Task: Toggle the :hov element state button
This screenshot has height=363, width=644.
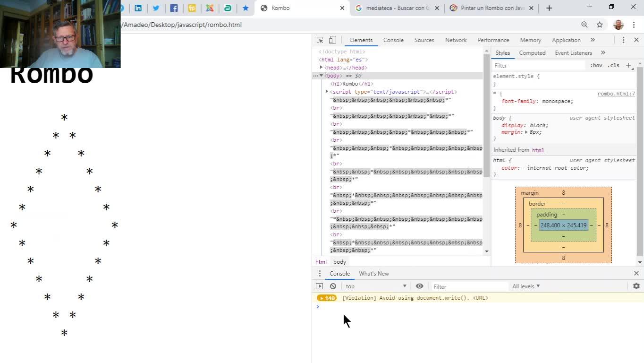Action: pos(596,66)
